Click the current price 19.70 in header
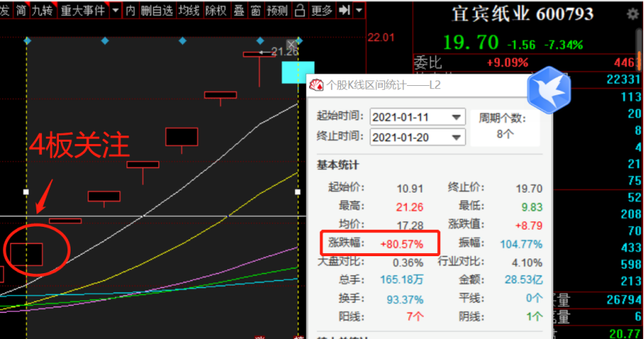The image size is (644, 339). click(x=470, y=43)
